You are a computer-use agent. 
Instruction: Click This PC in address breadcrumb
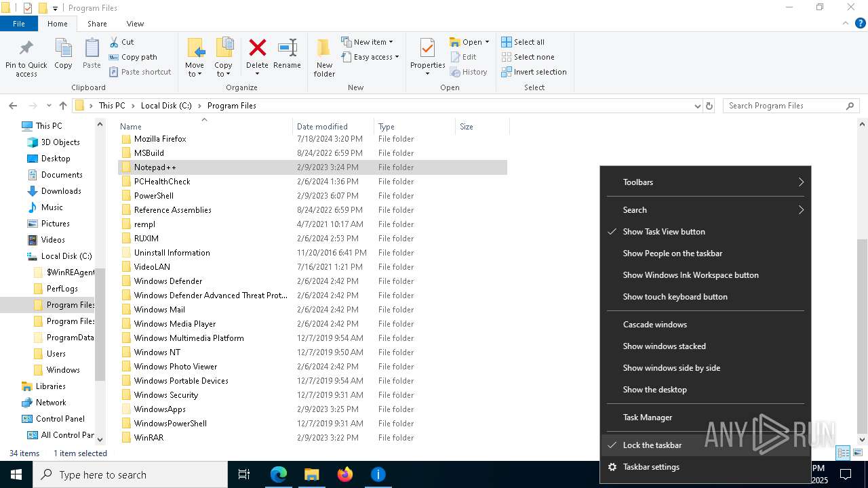click(x=112, y=106)
